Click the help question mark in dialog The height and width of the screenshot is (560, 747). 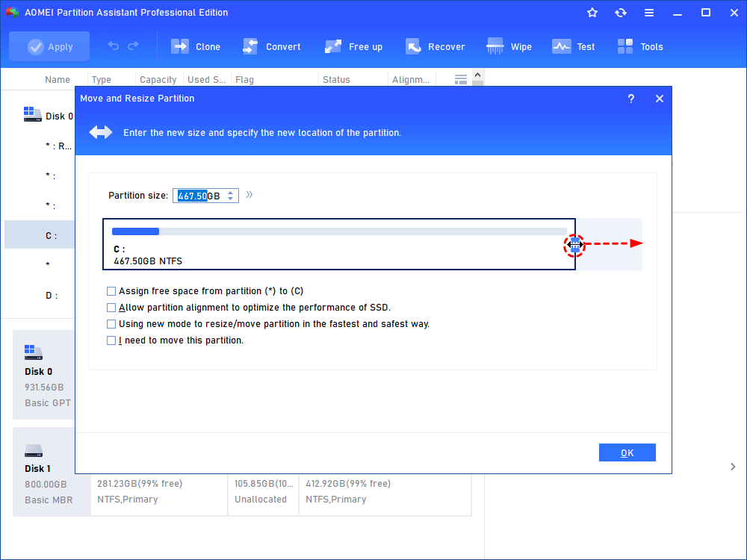coord(630,99)
